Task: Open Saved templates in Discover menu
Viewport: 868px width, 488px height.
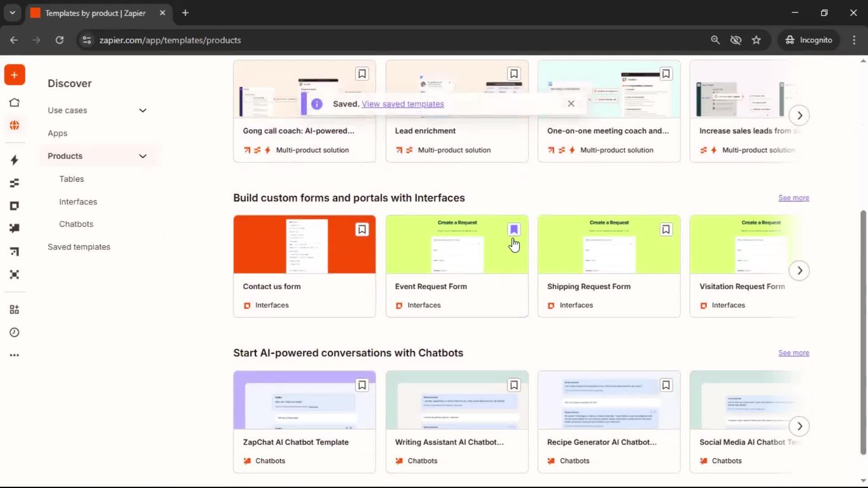Action: pos(79,247)
